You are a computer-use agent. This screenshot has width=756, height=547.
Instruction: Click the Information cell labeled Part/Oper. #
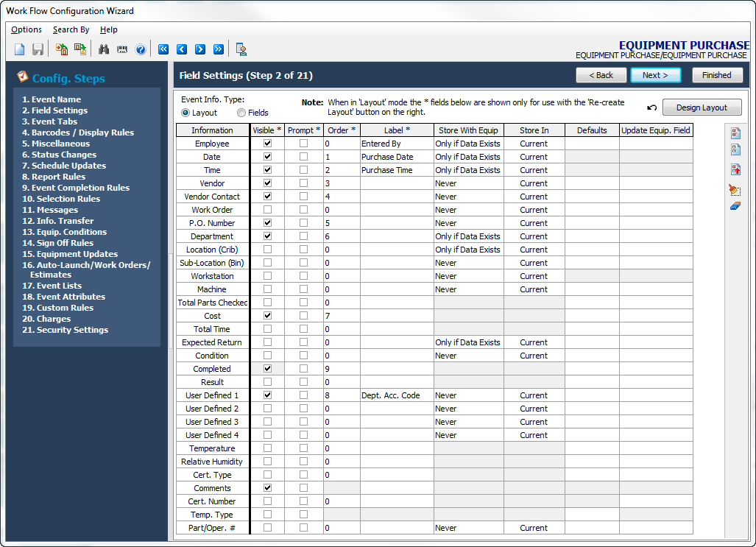[213, 528]
